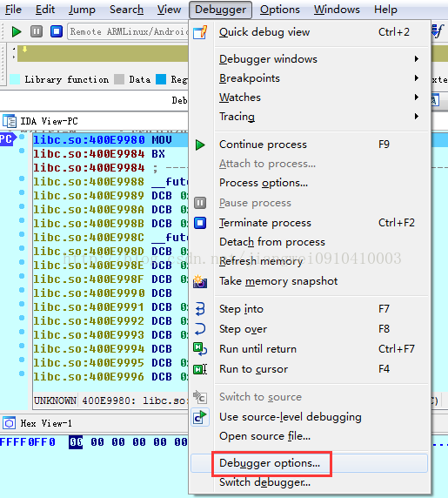The image size is (448, 498).
Task: Click the Hex View-1 tab icon
Action: click(9, 423)
